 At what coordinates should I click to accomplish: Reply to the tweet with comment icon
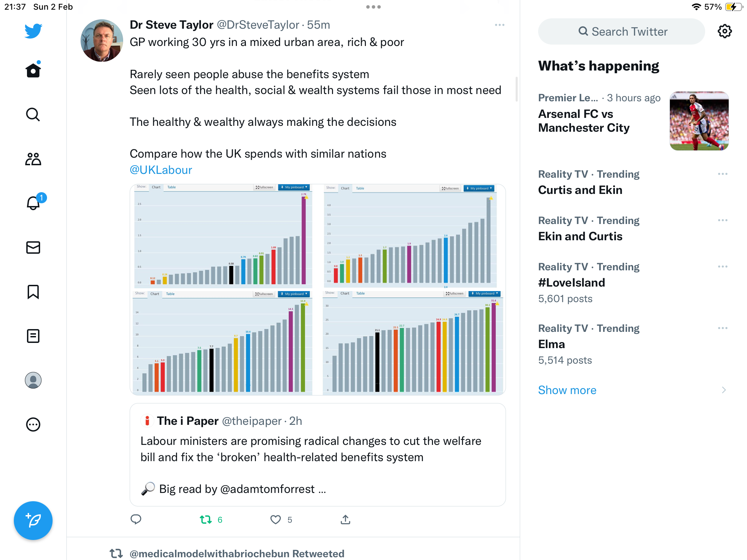coord(136,520)
